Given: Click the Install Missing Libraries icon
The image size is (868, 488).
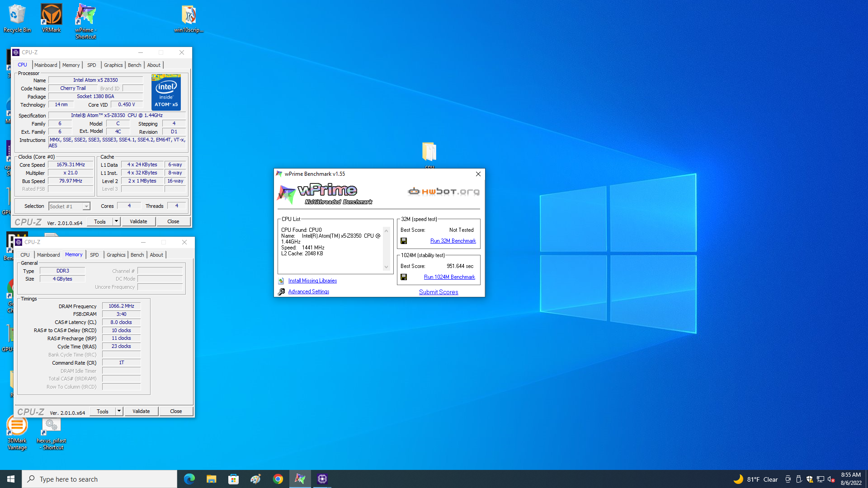Looking at the screenshot, I should 281,281.
